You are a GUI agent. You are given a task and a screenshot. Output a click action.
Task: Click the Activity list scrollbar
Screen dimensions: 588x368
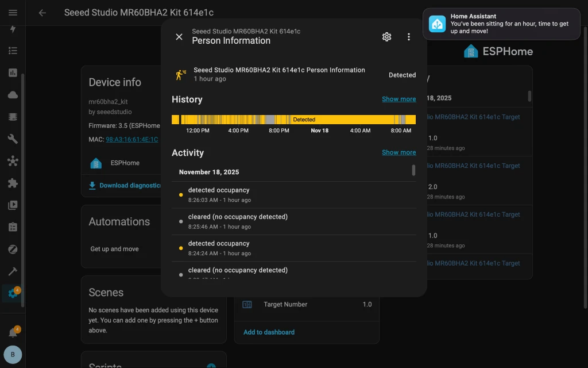(413, 171)
